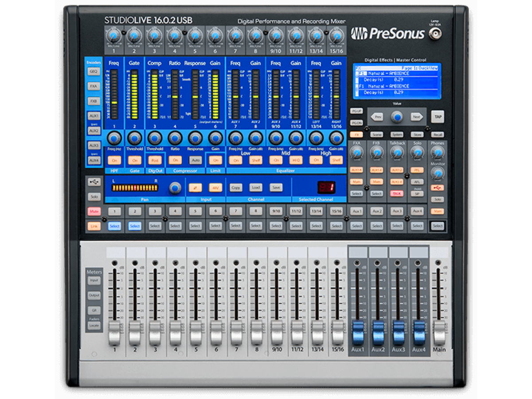Select the AUX4 encoder mode button
This screenshot has height=399, width=532.
point(94,160)
